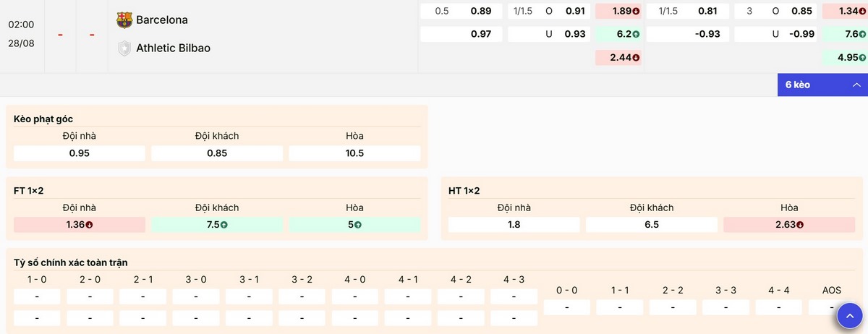
Task: Click the Athletic Bilbao shield icon
Action: pos(124,48)
